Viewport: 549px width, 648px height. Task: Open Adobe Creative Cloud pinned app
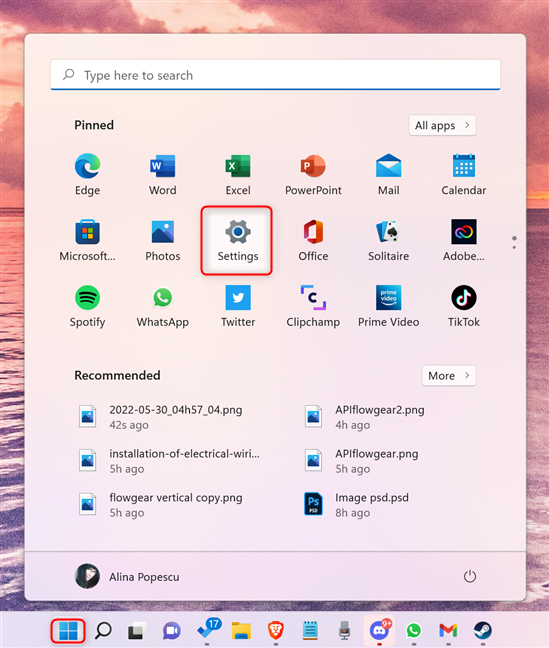click(x=463, y=240)
